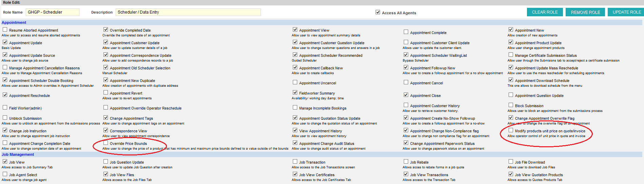Toggle the Access All Agents checkbox
This screenshot has width=644, height=184.
(378, 12)
